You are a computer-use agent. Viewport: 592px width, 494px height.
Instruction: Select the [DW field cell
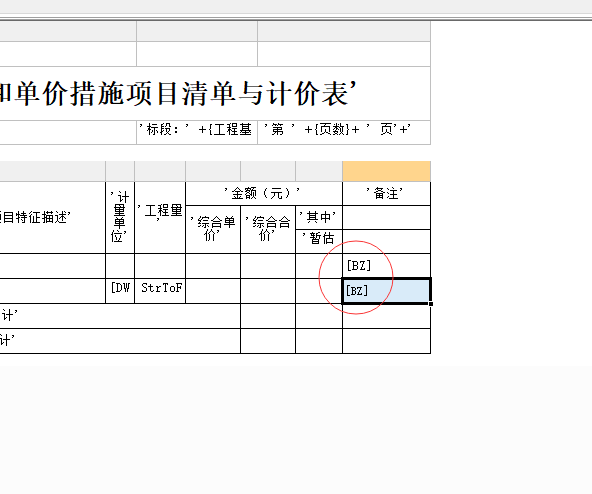[x=120, y=291]
